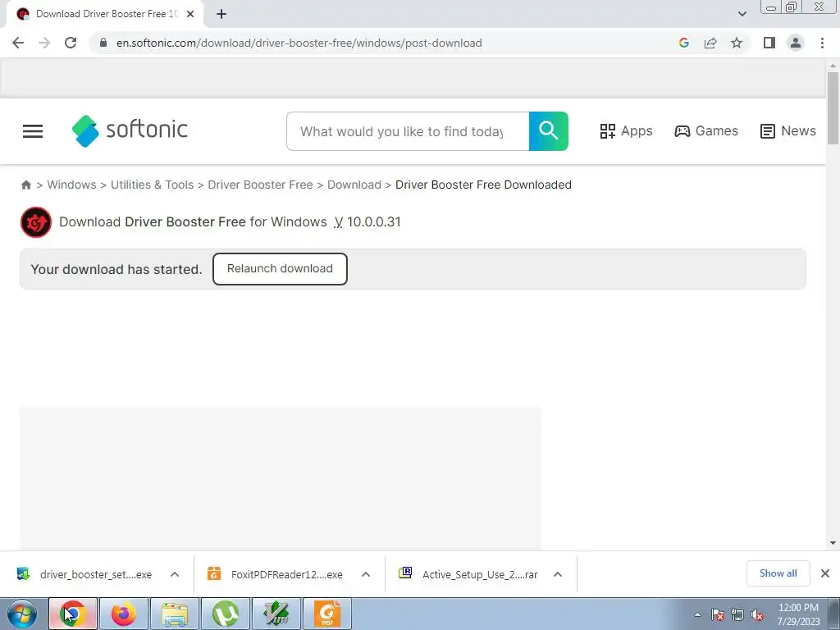Screen dimensions: 840x630
Task: Expand options for driver_booster download
Action: click(x=175, y=574)
